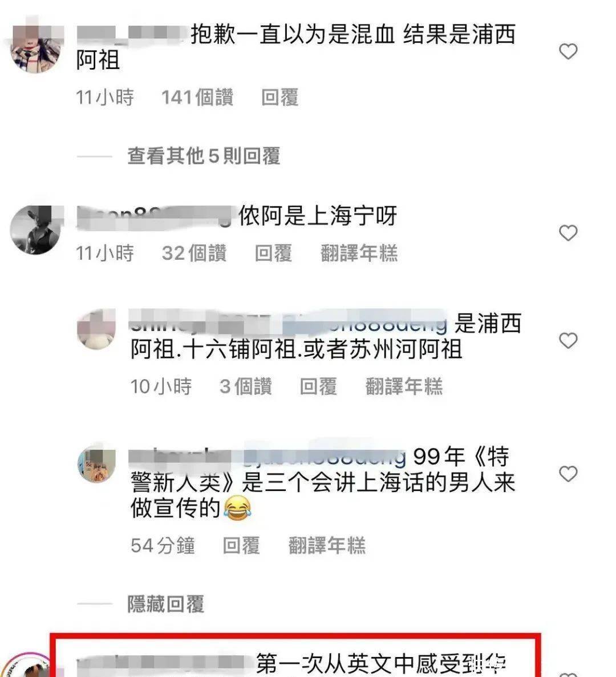This screenshot has width=616, height=677.
Task: Like the 十六铺阿祖 reply
Action: [x=568, y=341]
